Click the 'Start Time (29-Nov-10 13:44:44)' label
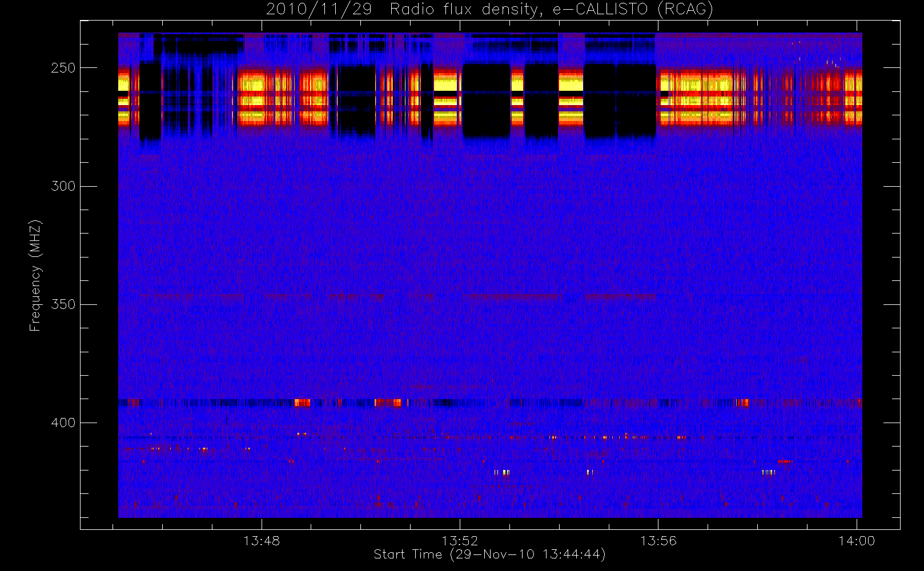The width and height of the screenshot is (924, 571). click(489, 554)
